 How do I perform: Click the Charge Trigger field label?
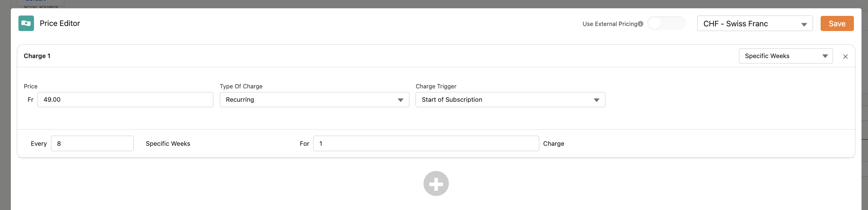point(436,87)
